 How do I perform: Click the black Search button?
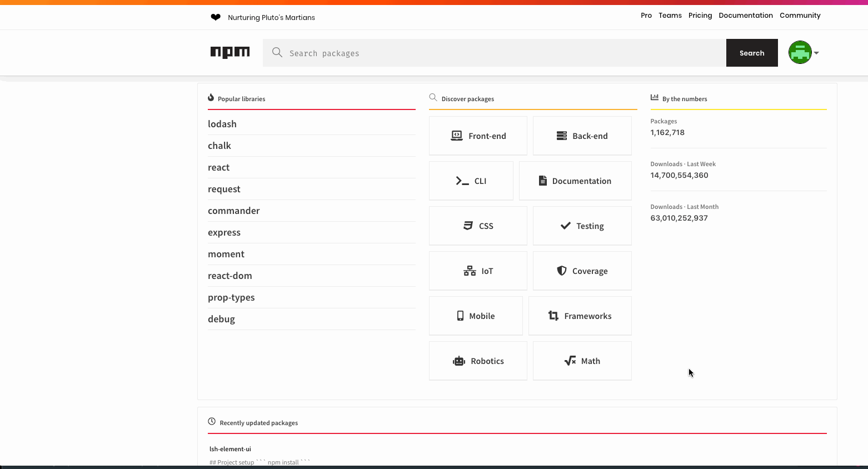tap(752, 53)
